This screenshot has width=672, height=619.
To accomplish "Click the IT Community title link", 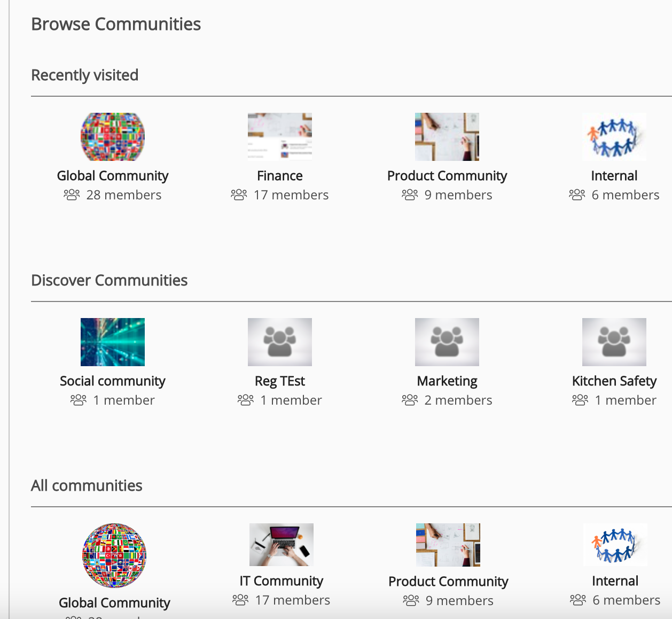I will (x=282, y=581).
